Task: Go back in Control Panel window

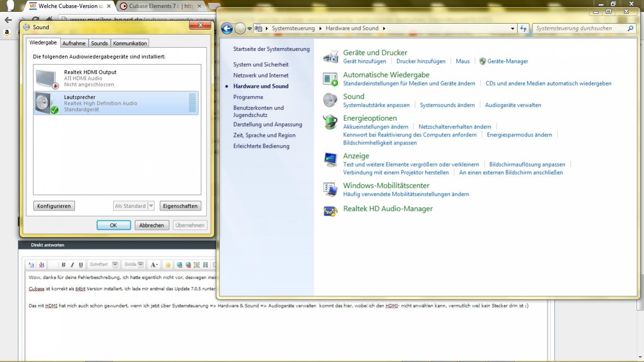Action: pyautogui.click(x=227, y=28)
